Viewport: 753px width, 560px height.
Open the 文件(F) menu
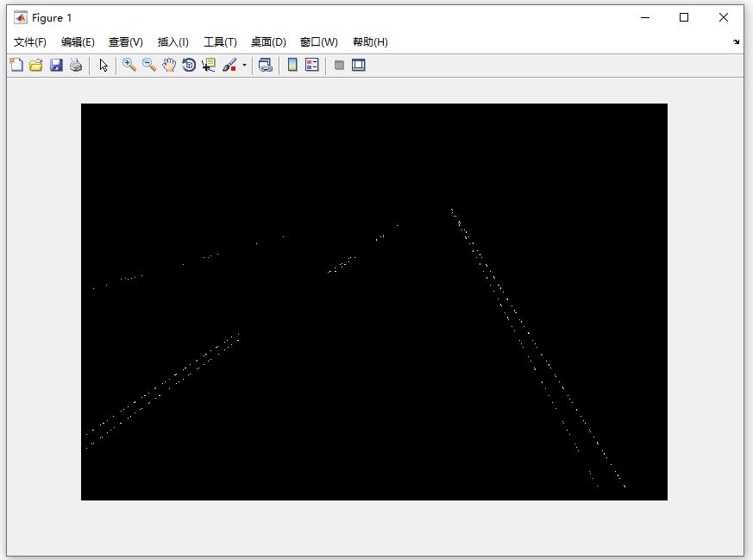(30, 42)
